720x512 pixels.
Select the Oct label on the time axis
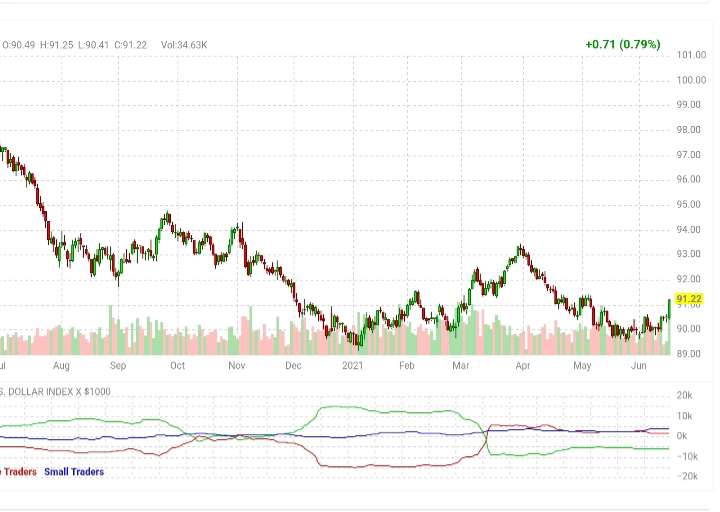tap(177, 366)
